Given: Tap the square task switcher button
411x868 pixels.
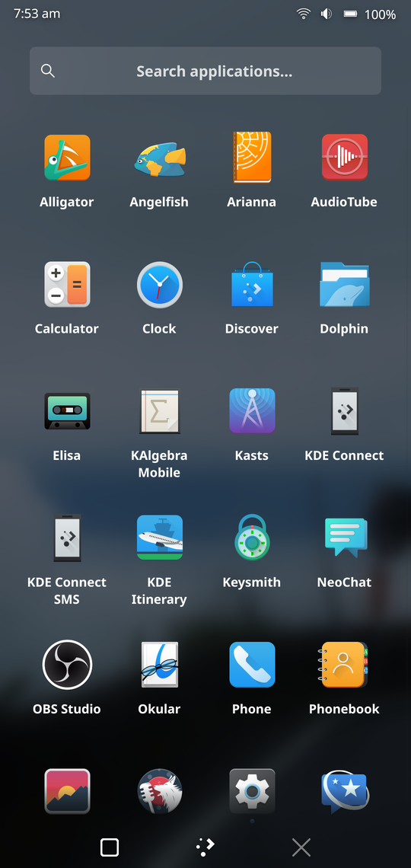Looking at the screenshot, I should point(110,847).
